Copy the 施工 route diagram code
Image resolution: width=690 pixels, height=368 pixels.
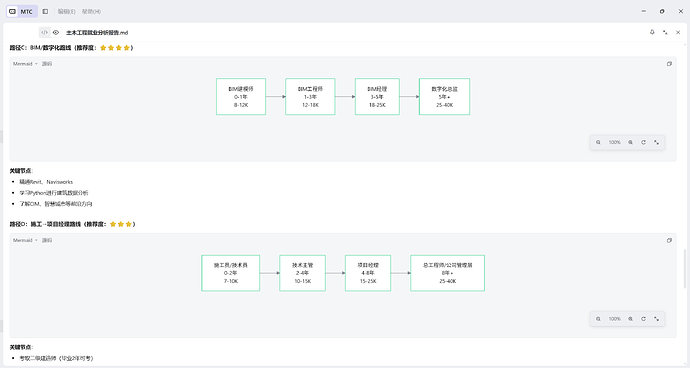669,240
